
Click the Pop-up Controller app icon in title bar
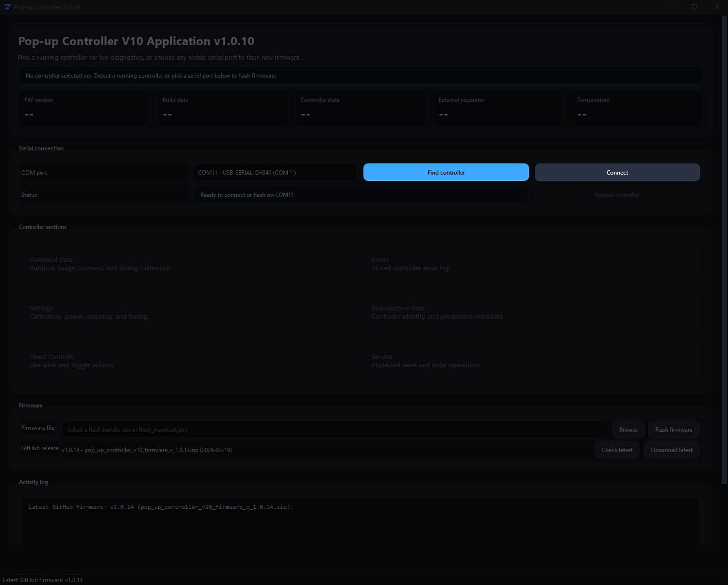click(7, 7)
